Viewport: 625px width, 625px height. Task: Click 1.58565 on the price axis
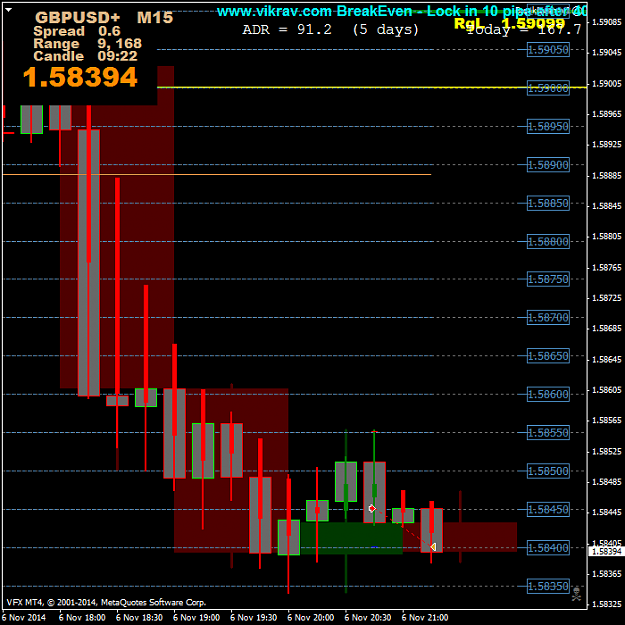pos(606,420)
